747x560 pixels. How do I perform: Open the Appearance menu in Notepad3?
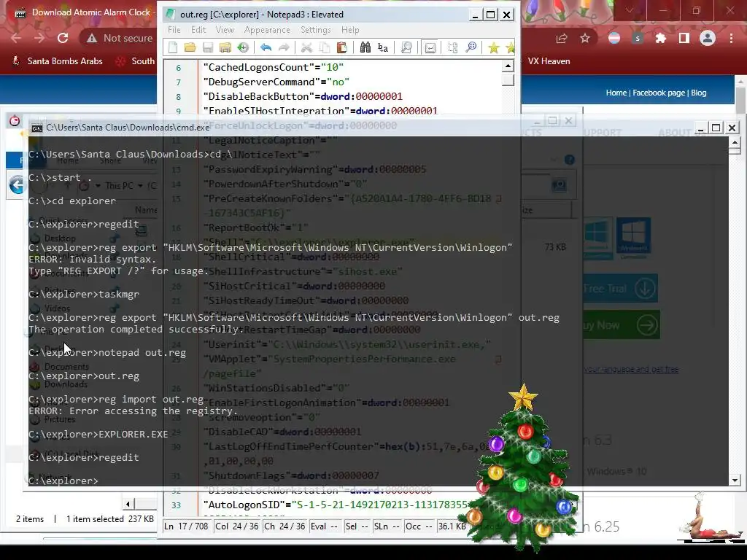click(x=267, y=29)
